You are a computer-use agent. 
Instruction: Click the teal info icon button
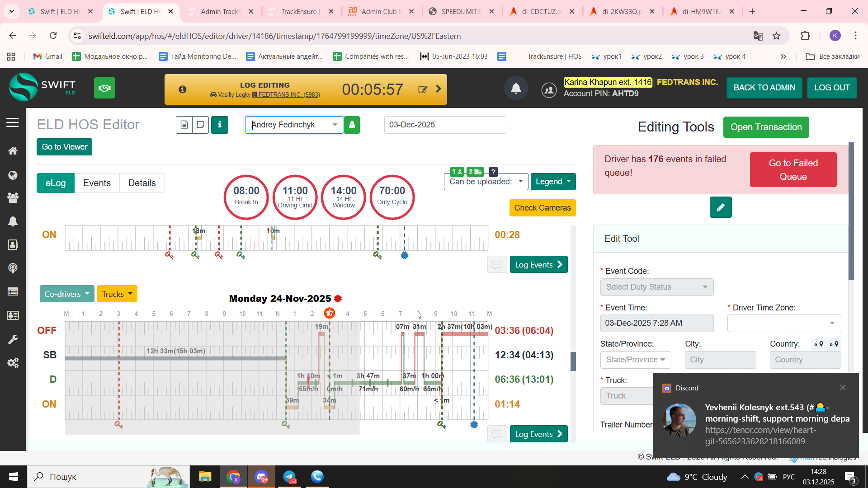point(220,125)
